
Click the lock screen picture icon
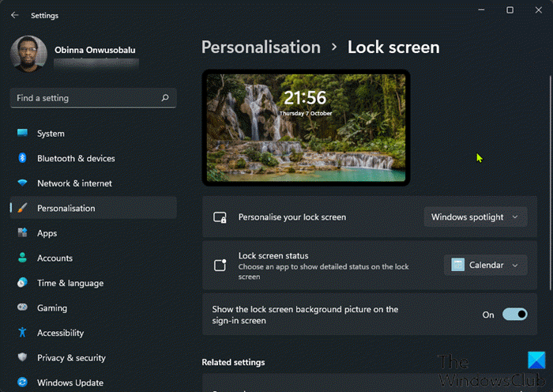(220, 217)
